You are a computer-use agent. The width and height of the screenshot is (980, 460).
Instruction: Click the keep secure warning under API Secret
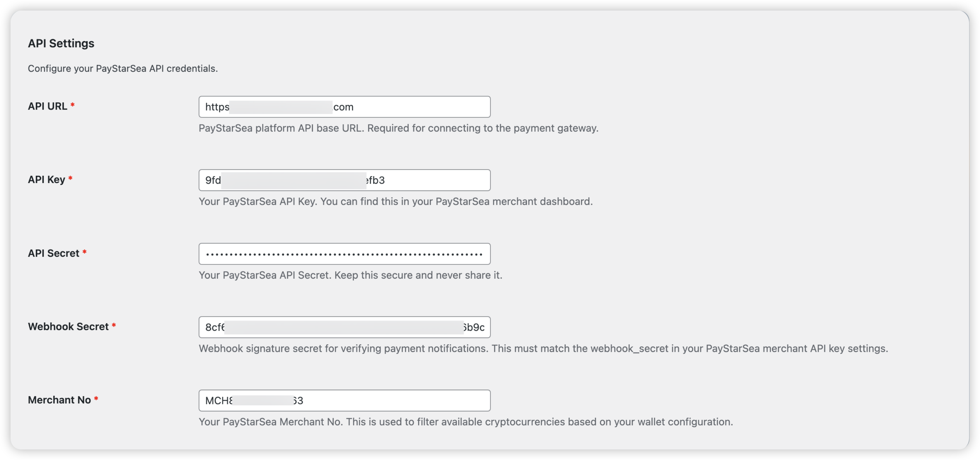pos(350,275)
